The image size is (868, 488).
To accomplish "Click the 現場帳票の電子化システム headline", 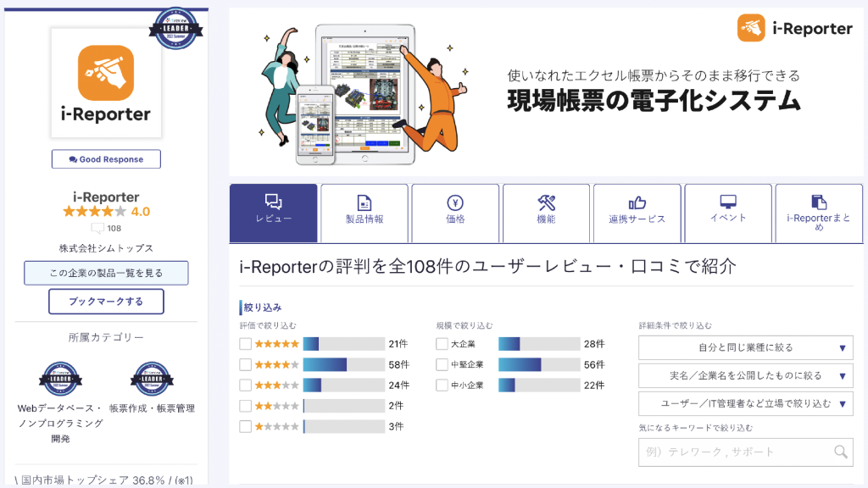I will [654, 101].
